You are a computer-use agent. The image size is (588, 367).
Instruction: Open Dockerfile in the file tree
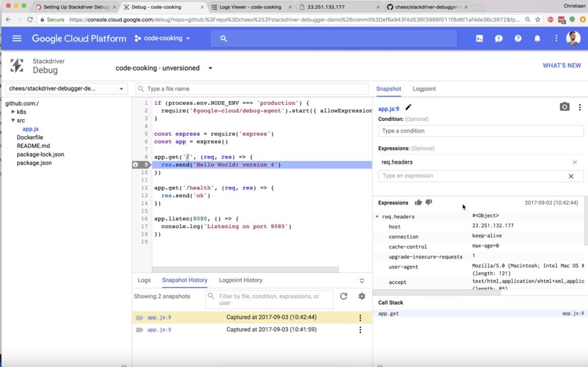click(x=30, y=137)
